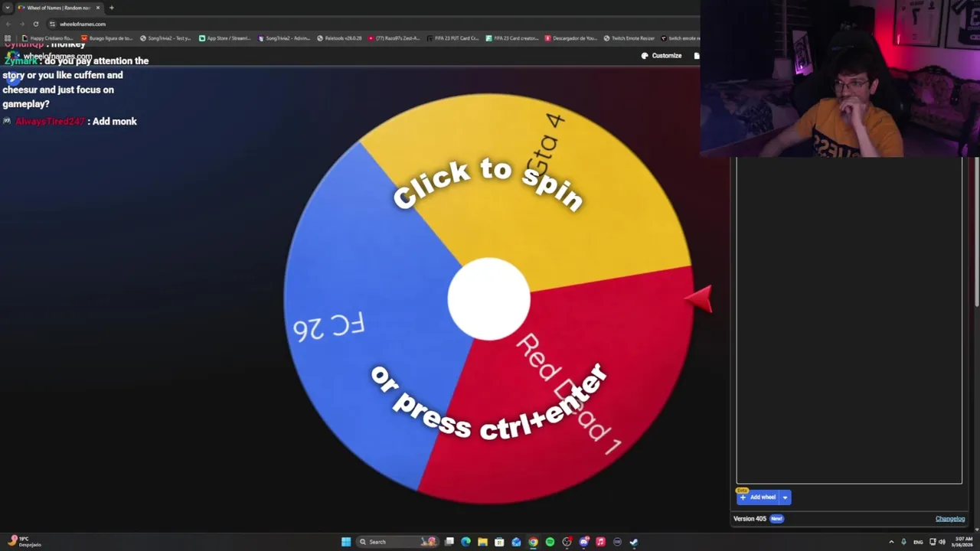
Task: Go forward with the browser forward arrow
Action: click(x=21, y=24)
